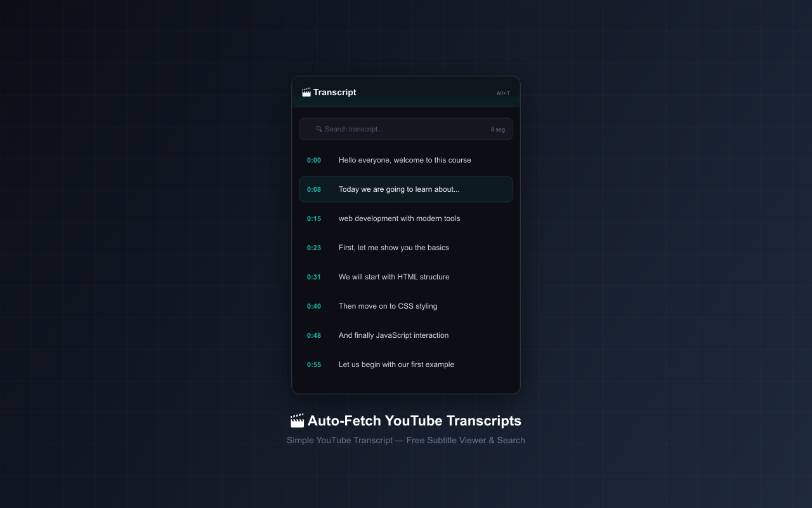Select 'Hello everyone, welcome to this course'
The width and height of the screenshot is (812, 508).
[405, 160]
